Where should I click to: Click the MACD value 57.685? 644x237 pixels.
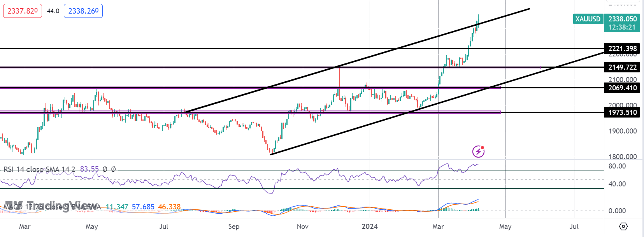[x=143, y=207]
